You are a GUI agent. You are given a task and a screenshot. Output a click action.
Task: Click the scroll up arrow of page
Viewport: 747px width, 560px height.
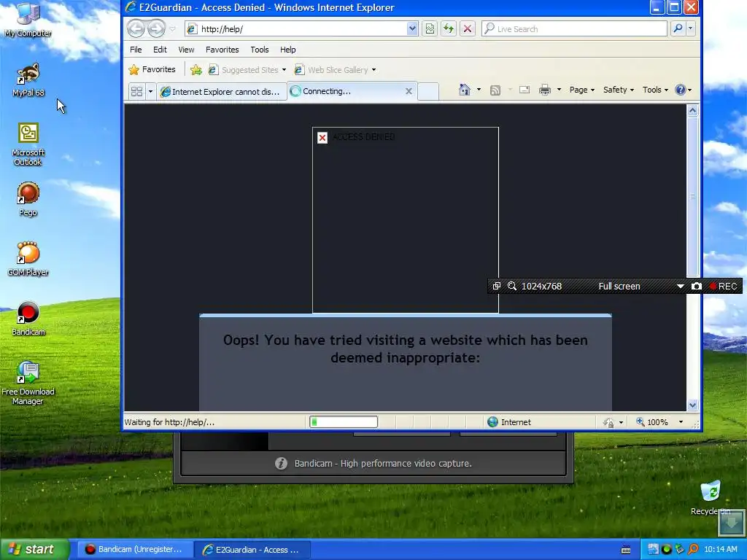tap(693, 111)
